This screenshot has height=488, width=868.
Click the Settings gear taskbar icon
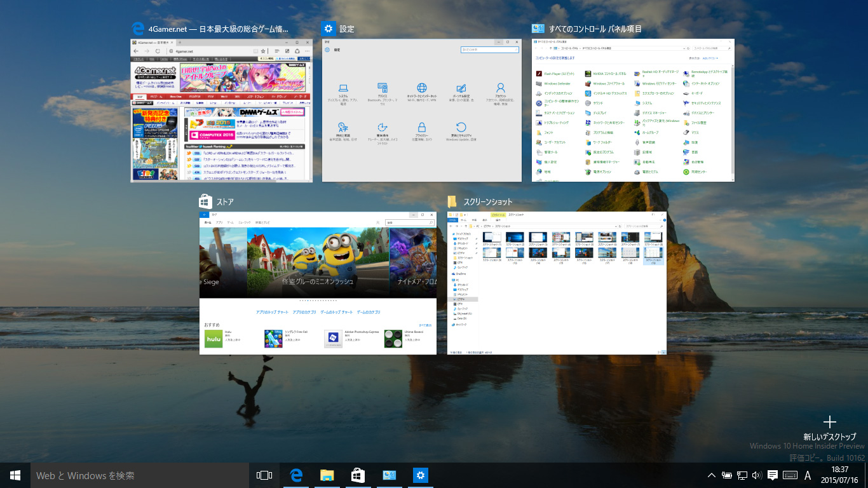point(420,475)
